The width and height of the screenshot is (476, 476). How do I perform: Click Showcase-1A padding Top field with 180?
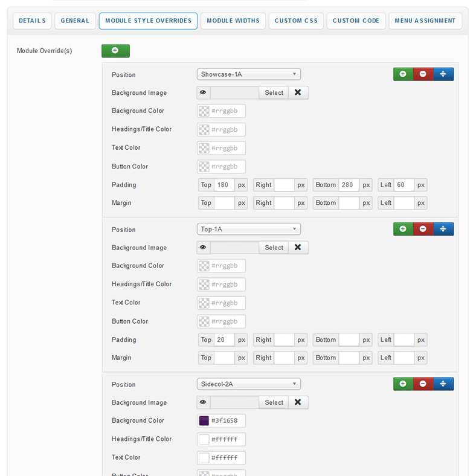(224, 185)
